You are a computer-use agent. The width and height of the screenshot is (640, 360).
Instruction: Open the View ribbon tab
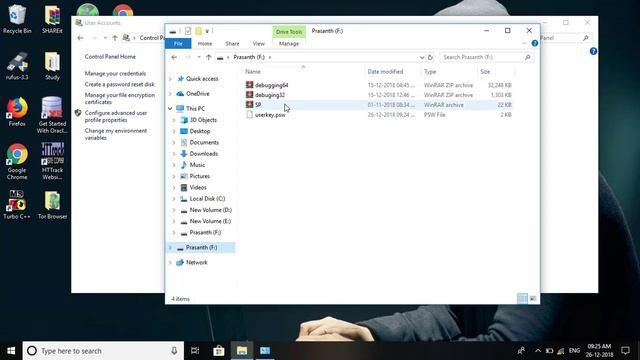[258, 44]
